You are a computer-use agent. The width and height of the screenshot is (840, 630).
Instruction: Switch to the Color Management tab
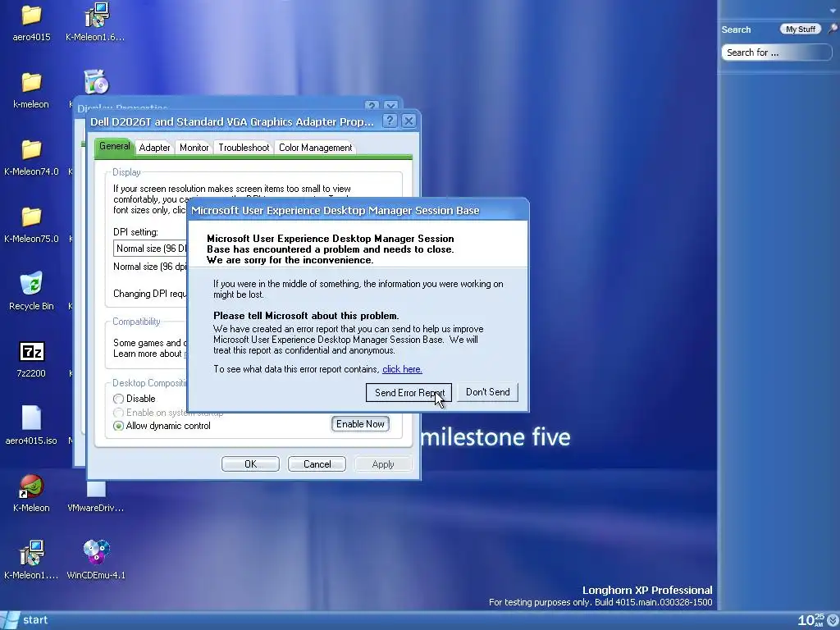(x=315, y=148)
